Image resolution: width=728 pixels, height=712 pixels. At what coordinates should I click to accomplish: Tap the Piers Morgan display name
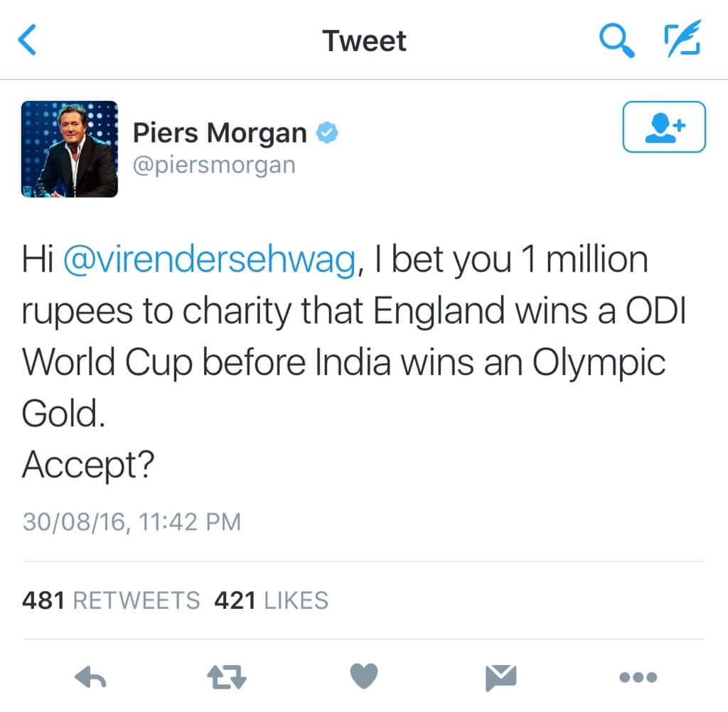coord(220,133)
